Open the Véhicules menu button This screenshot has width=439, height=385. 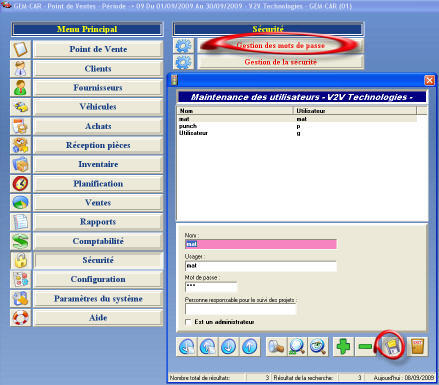click(98, 107)
